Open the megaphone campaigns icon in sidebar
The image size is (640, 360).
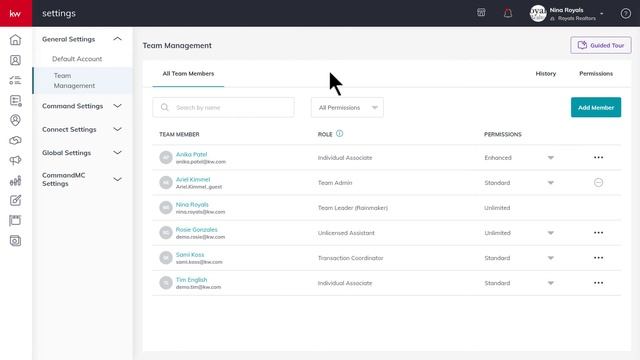pyautogui.click(x=15, y=160)
